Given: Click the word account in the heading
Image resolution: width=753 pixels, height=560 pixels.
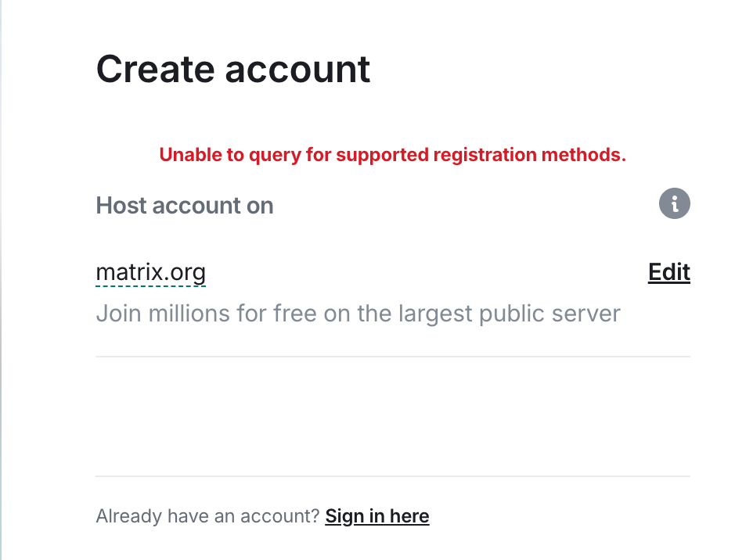Looking at the screenshot, I should 298,69.
